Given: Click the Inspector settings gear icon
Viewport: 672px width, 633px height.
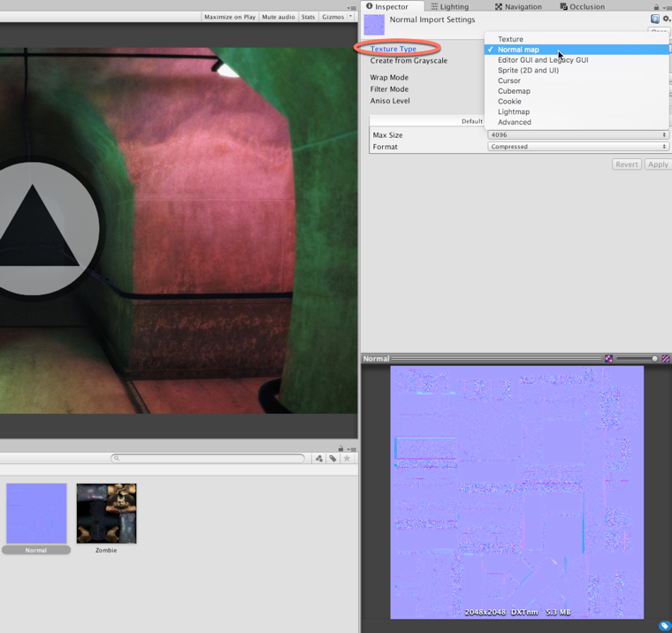Looking at the screenshot, I should (666, 19).
